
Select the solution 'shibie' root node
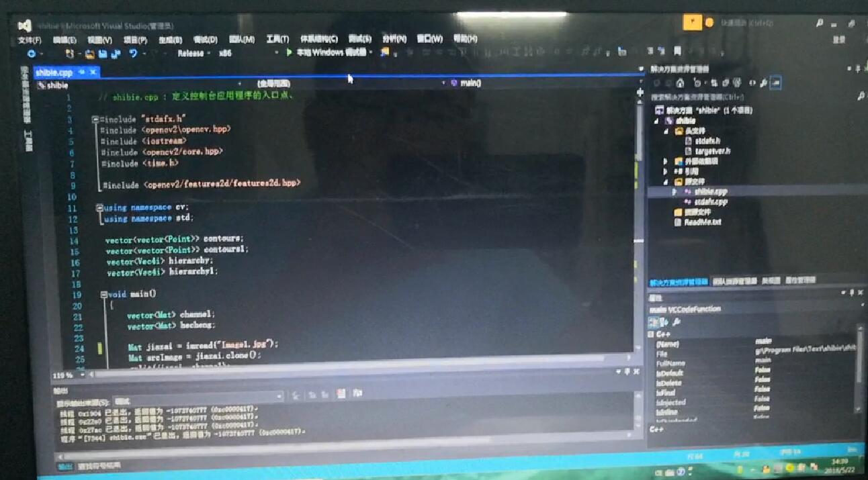coord(704,110)
